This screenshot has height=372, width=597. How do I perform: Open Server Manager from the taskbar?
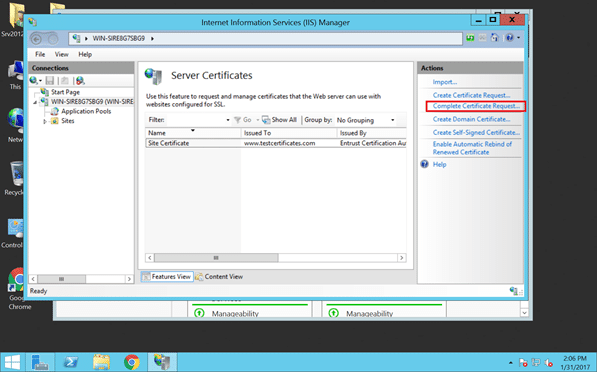coord(40,362)
